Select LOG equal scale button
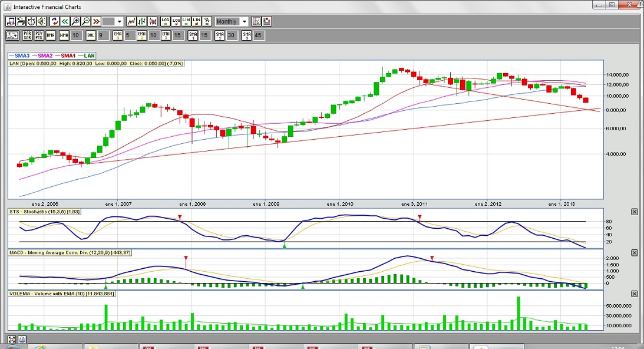Screen dimensions: 644x349 click(166, 21)
